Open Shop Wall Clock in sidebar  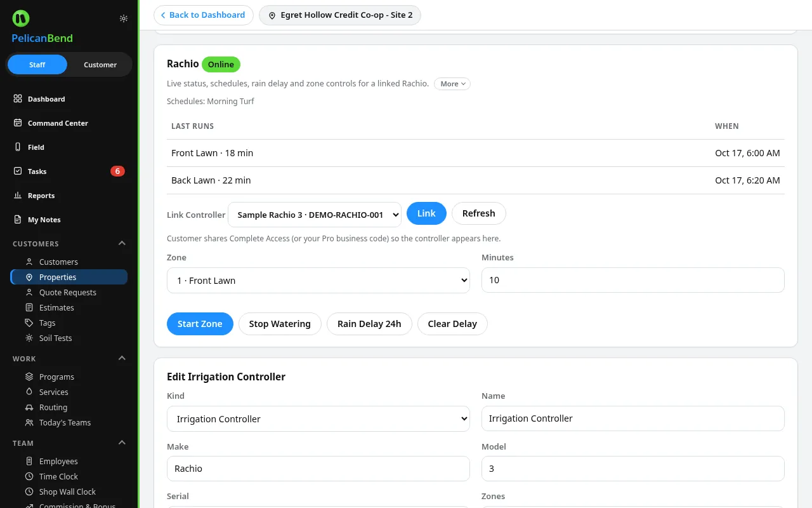coord(69,491)
